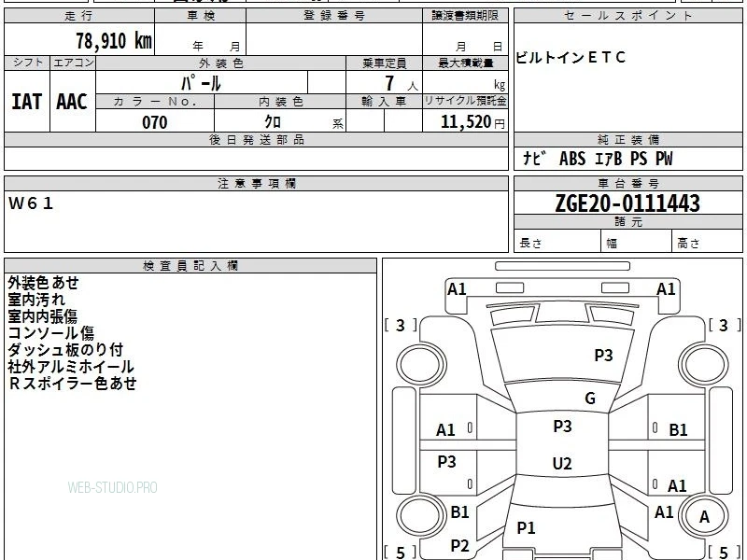The height and width of the screenshot is (560, 747).
Task: Click the 車検 header cell
Action: tap(200, 16)
